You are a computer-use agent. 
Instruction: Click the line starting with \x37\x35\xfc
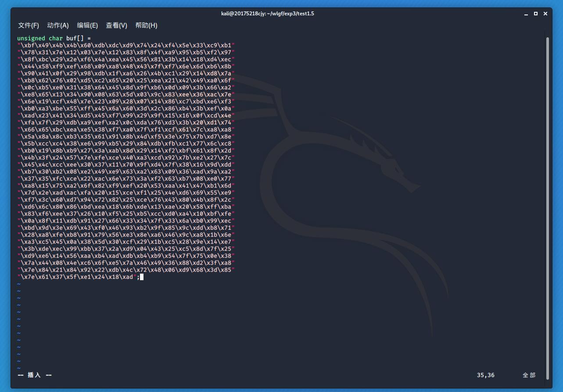pyautogui.click(x=126, y=179)
